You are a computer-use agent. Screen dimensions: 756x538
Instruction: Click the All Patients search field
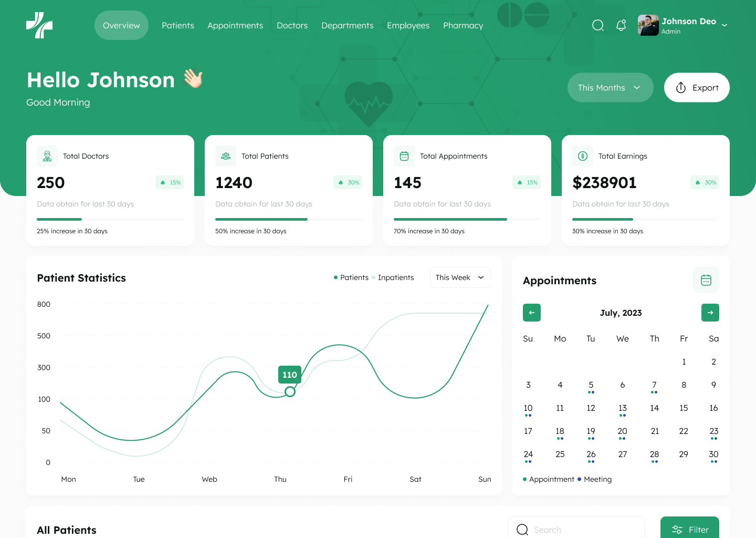click(576, 530)
